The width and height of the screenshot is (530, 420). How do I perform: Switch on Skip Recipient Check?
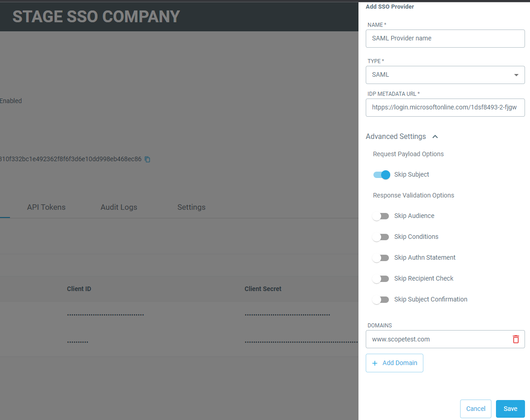coord(381,279)
